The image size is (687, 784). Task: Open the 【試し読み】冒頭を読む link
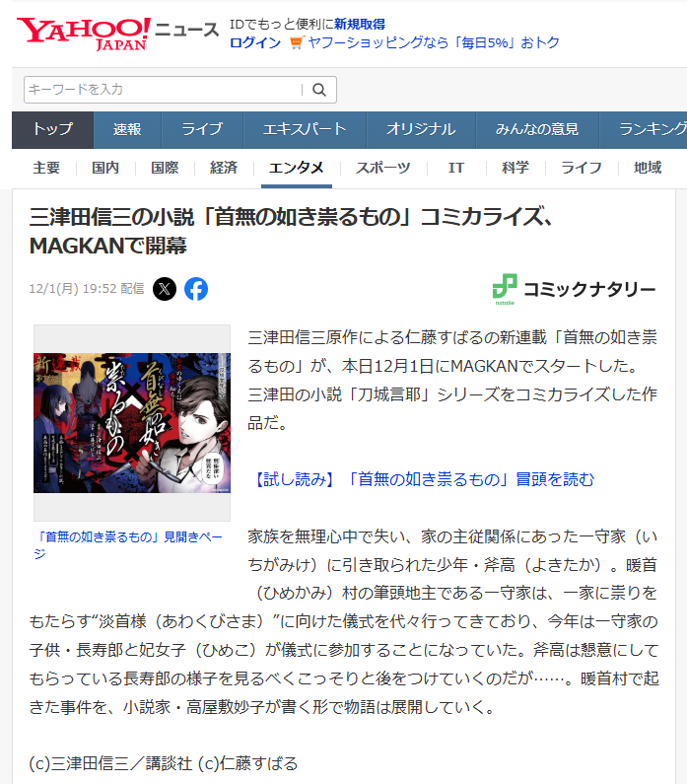point(421,479)
